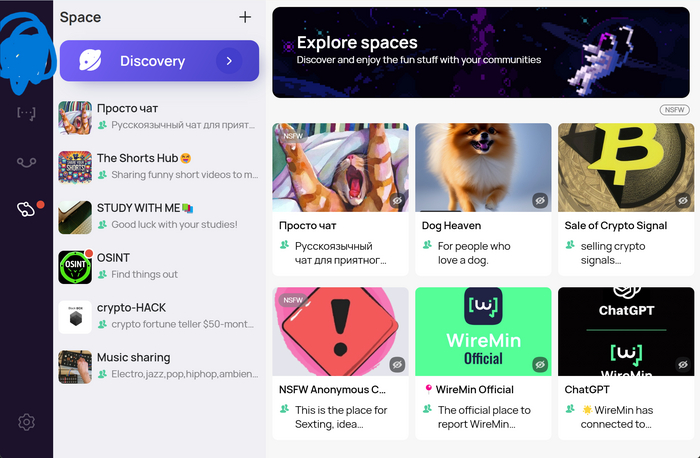Open Sale of Crypto Signal thumbnail
700x458 pixels.
pos(626,167)
